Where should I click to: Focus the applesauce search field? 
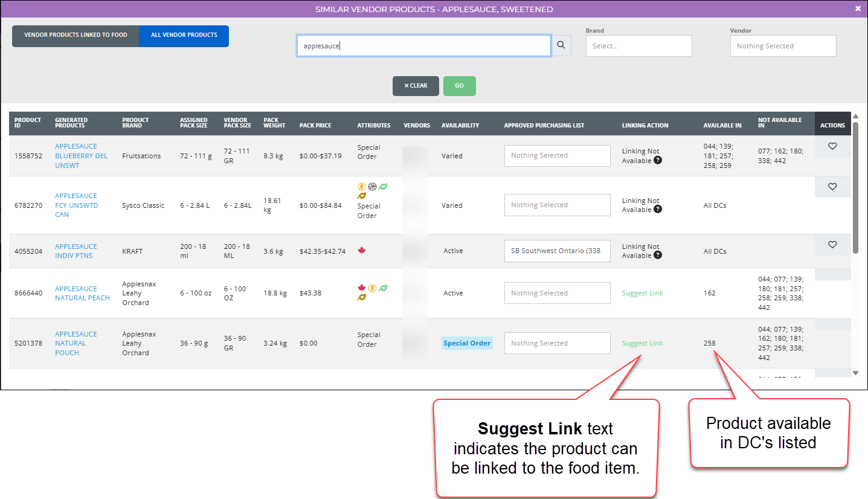pyautogui.click(x=424, y=46)
